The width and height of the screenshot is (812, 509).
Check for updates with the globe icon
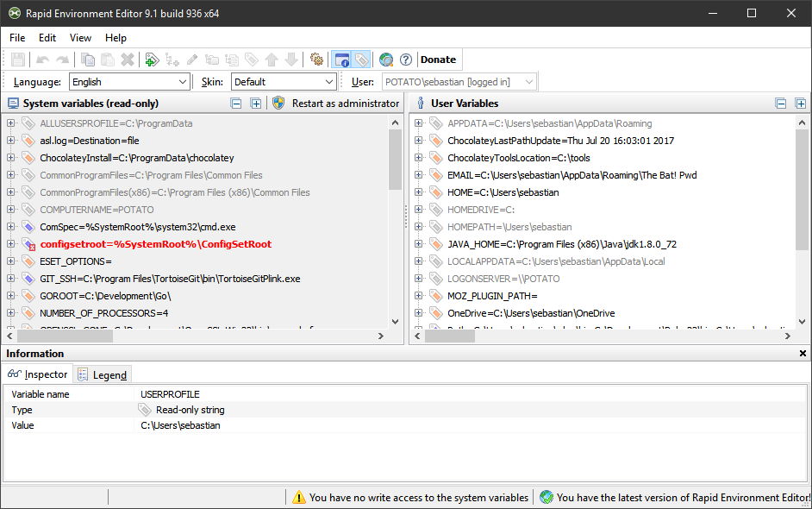(x=386, y=60)
